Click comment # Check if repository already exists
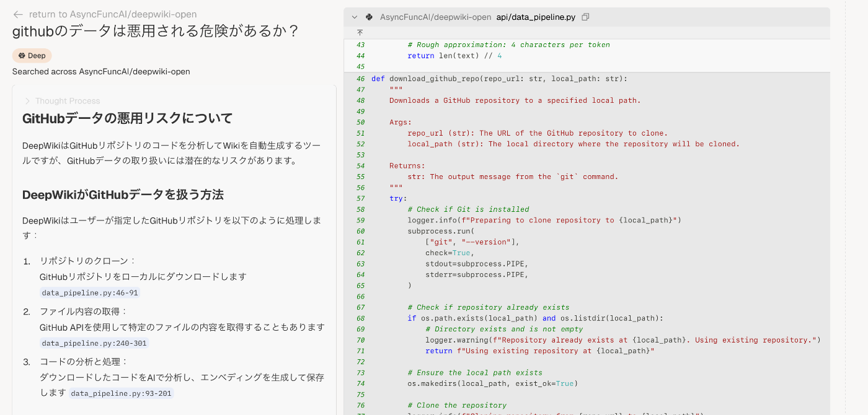 [488, 307]
